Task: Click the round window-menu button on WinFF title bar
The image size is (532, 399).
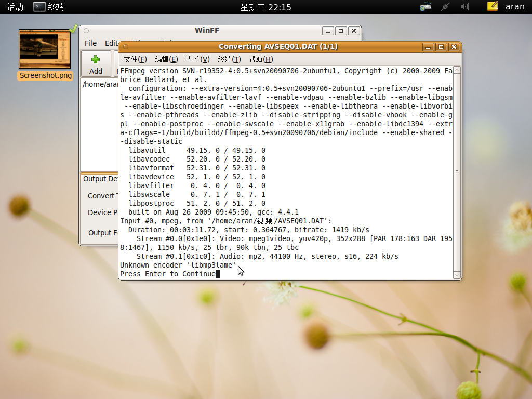Action: click(x=86, y=31)
